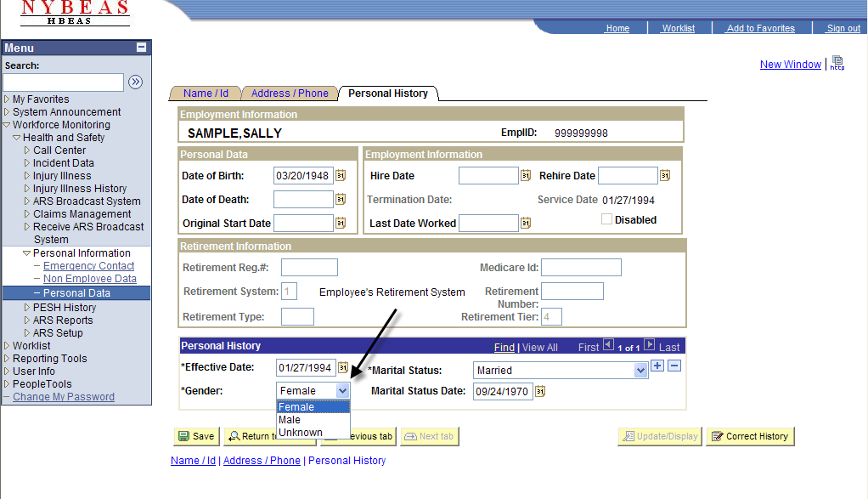Delete the current Personal History row
This screenshot has height=499, width=868.
coord(674,366)
